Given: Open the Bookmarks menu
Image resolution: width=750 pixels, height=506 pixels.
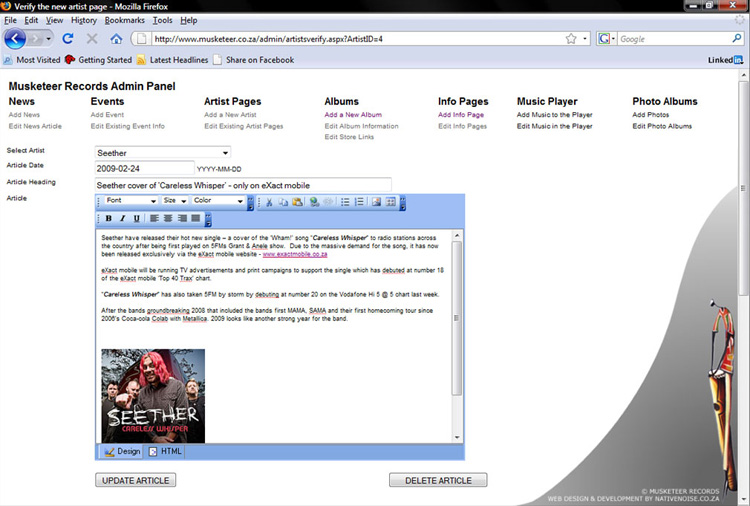Looking at the screenshot, I should [x=124, y=20].
